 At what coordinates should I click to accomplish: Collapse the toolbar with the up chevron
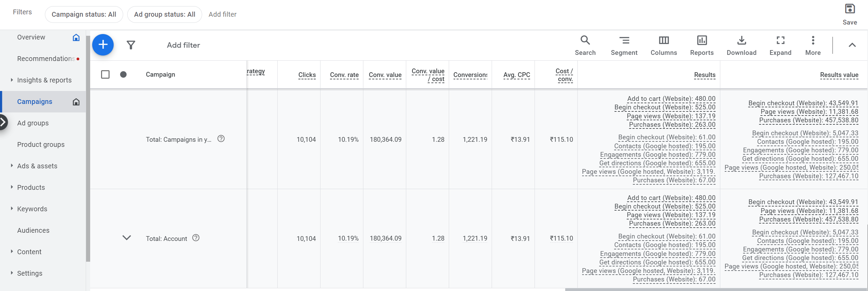[852, 45]
